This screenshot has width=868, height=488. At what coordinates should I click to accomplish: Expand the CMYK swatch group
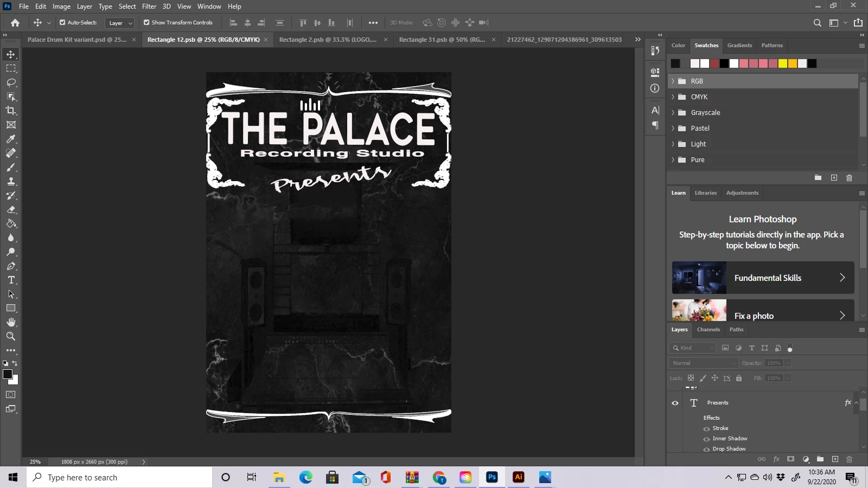click(x=673, y=97)
